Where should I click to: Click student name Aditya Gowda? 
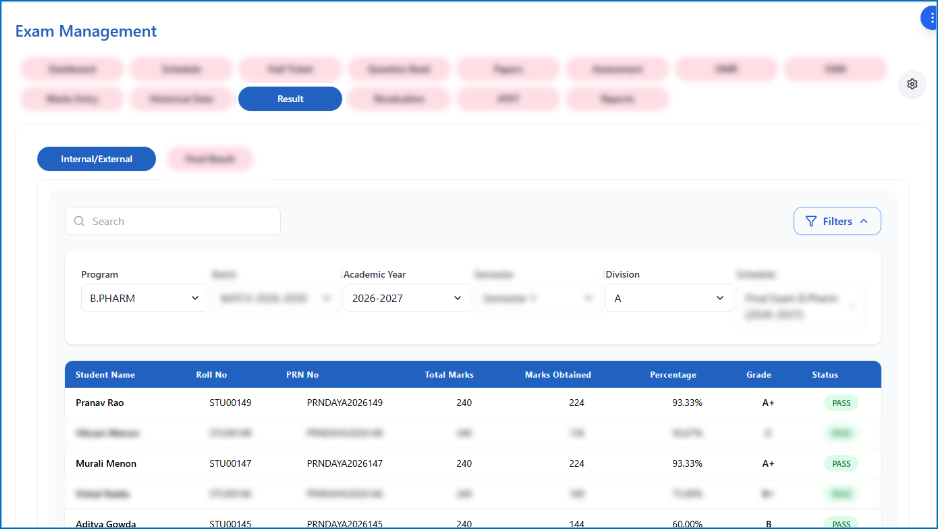106,524
